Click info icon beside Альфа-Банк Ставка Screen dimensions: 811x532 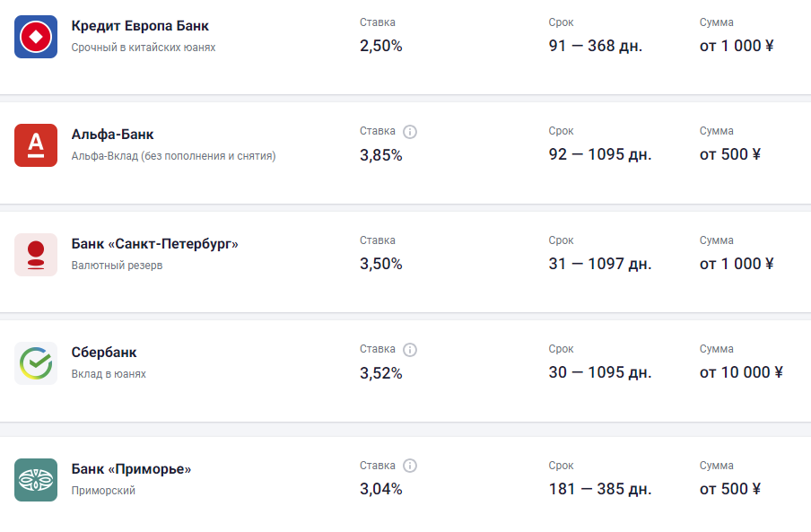coord(410,132)
